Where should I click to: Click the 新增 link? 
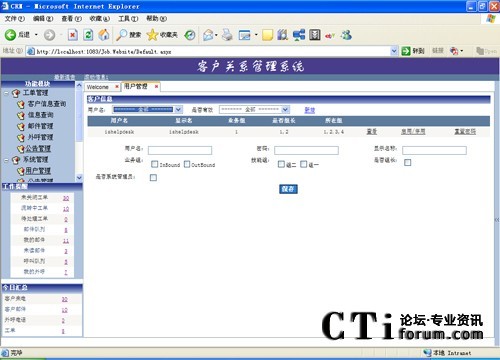(310, 110)
